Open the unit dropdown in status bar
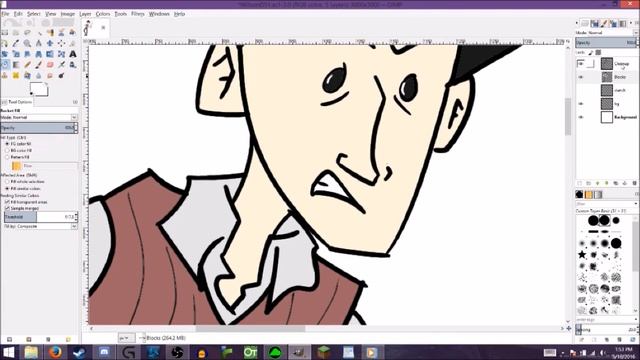 pyautogui.click(x=126, y=338)
